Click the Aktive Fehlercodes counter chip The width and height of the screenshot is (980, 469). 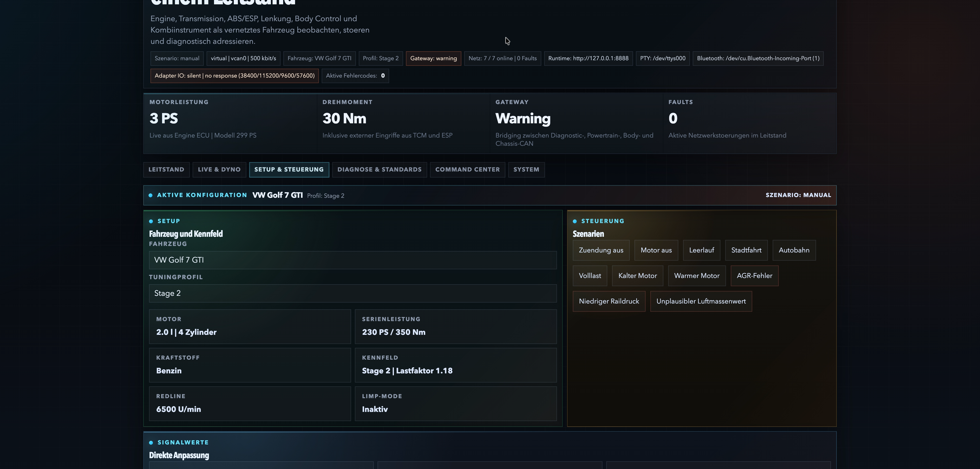point(355,76)
